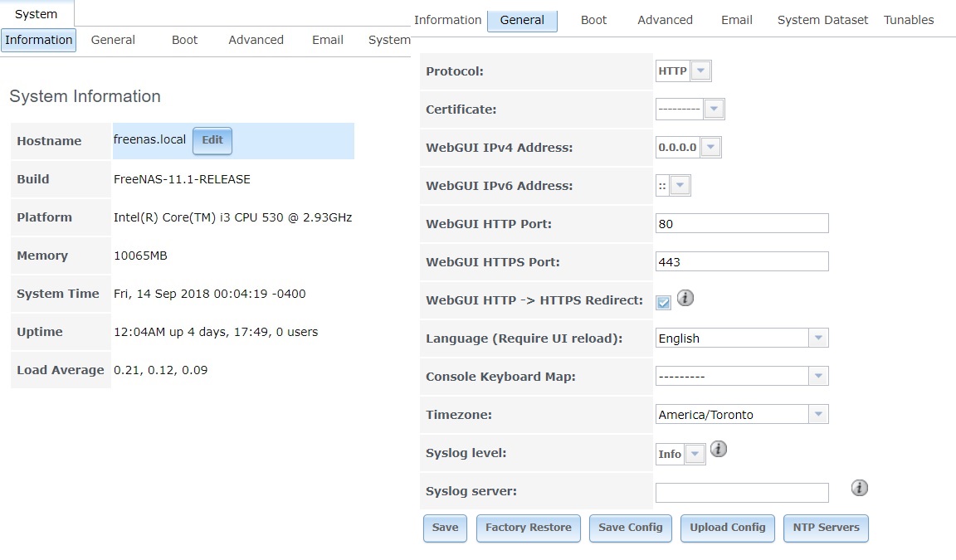Open the Email tab in right panel
This screenshot has height=560, width=956.
tap(737, 20)
